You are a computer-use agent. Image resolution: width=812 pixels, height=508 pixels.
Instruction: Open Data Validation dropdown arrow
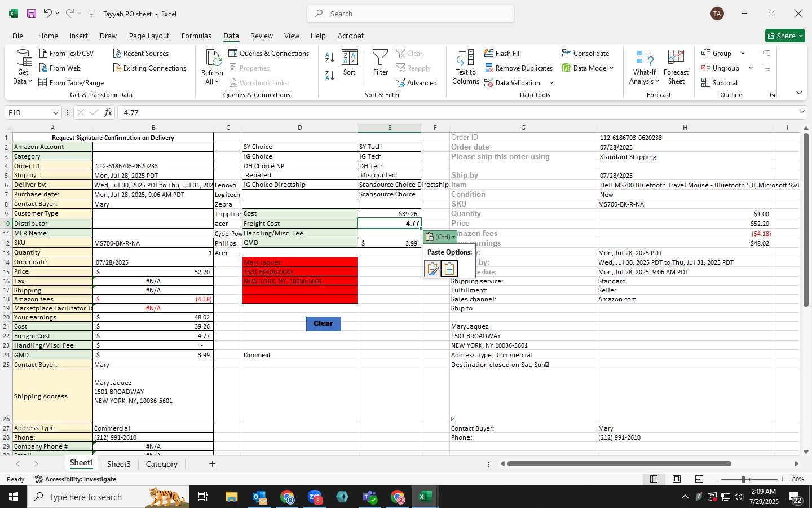coord(551,83)
